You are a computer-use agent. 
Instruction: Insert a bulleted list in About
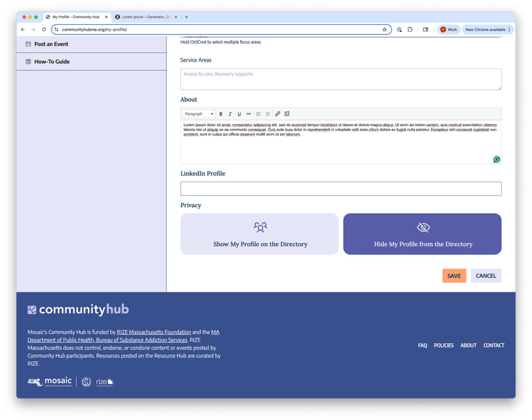tap(259, 114)
